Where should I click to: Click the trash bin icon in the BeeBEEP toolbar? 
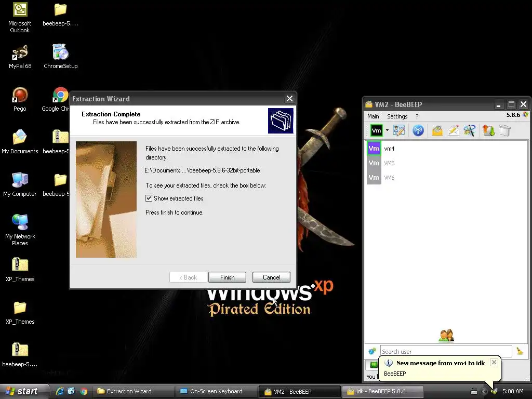[505, 130]
